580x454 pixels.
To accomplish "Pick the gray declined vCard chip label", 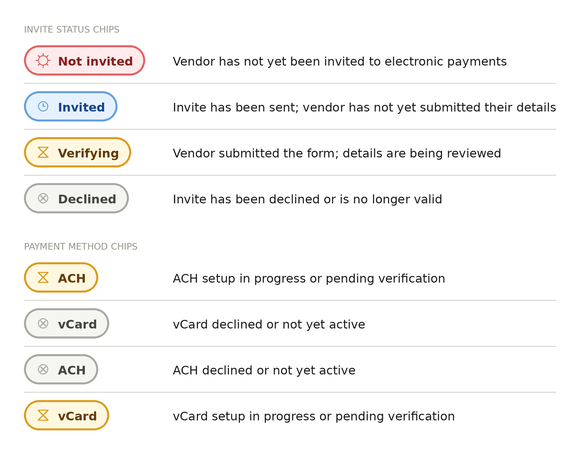I will click(x=77, y=324).
